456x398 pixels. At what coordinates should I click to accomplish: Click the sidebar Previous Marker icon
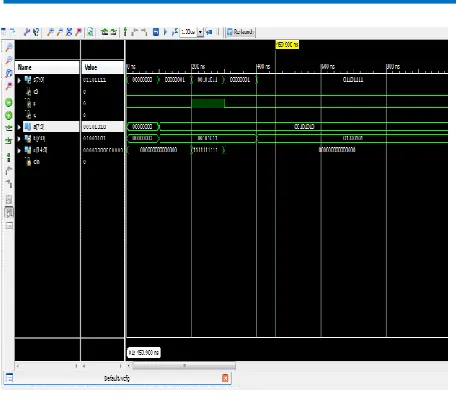click(x=9, y=171)
